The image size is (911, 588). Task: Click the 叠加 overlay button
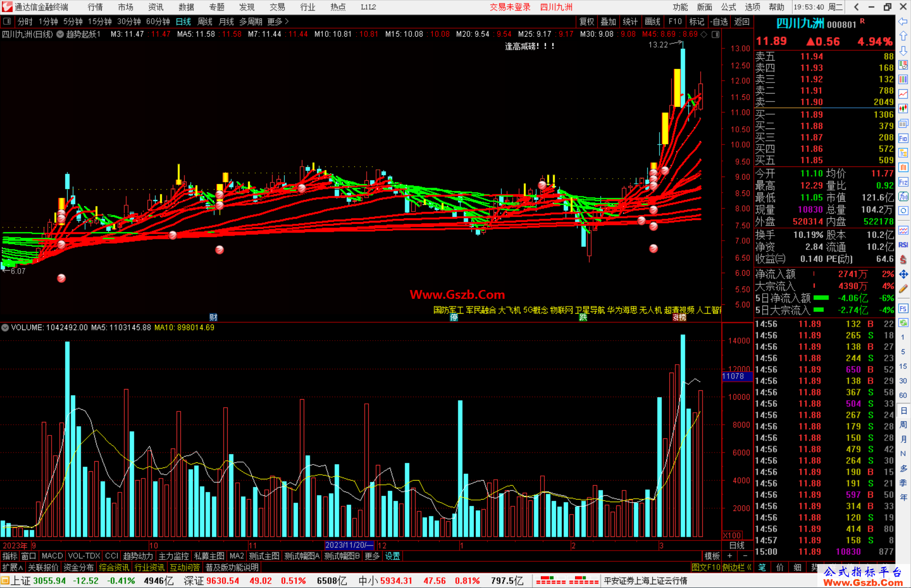click(609, 21)
